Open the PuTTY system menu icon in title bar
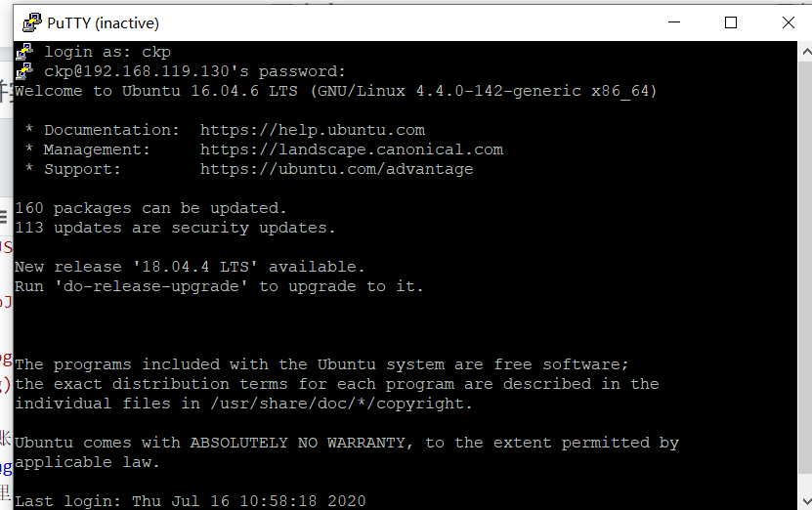This screenshot has width=812, height=510. 32,22
